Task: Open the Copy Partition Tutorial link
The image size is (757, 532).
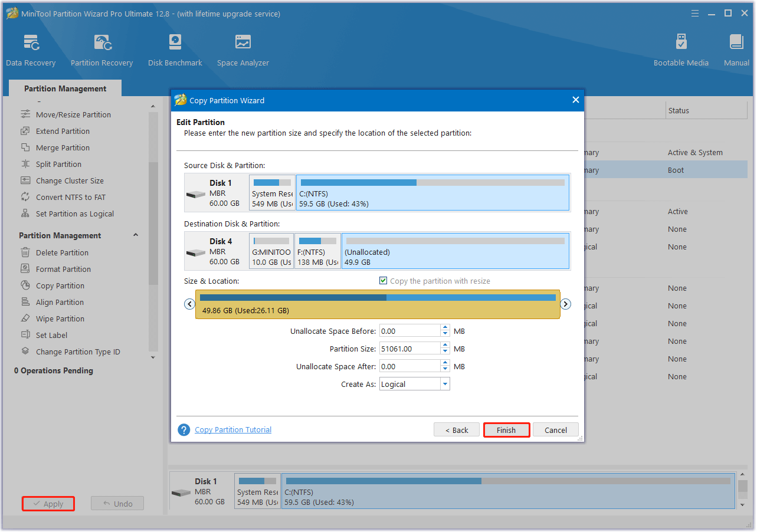Action: pyautogui.click(x=233, y=430)
